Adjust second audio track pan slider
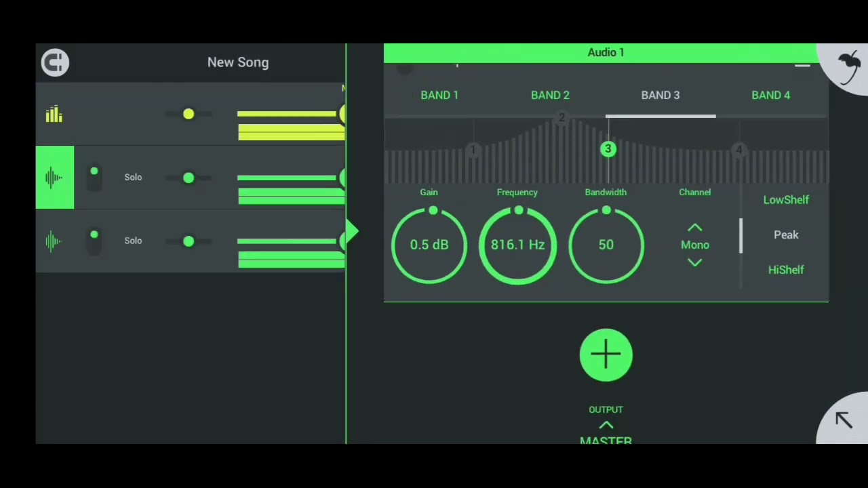Image resolution: width=868 pixels, height=488 pixels. (189, 241)
